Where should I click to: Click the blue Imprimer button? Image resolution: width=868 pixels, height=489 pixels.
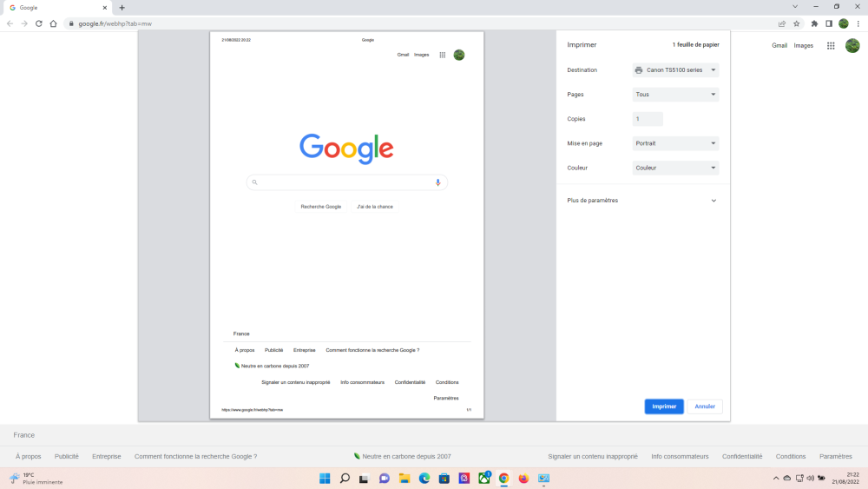pyautogui.click(x=664, y=406)
